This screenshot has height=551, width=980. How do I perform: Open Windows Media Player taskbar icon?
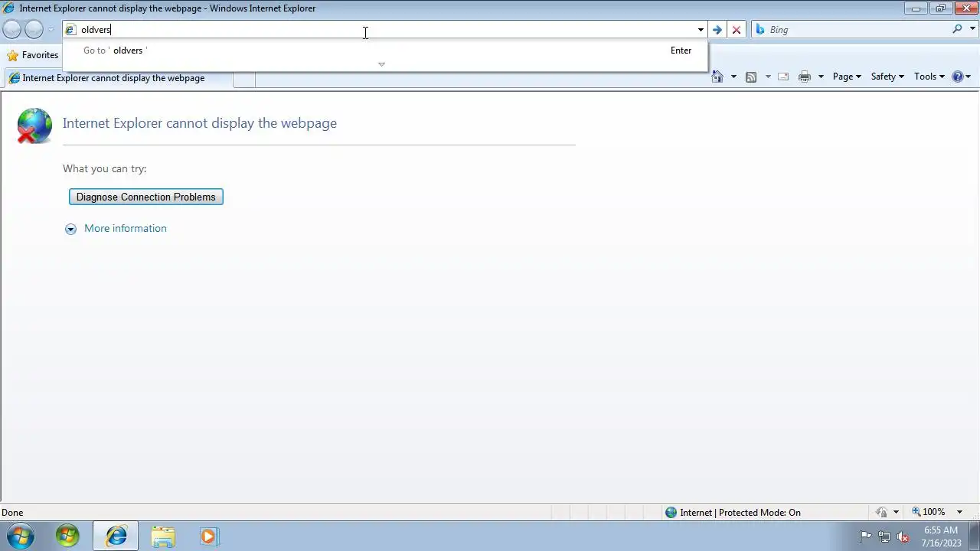tap(208, 536)
